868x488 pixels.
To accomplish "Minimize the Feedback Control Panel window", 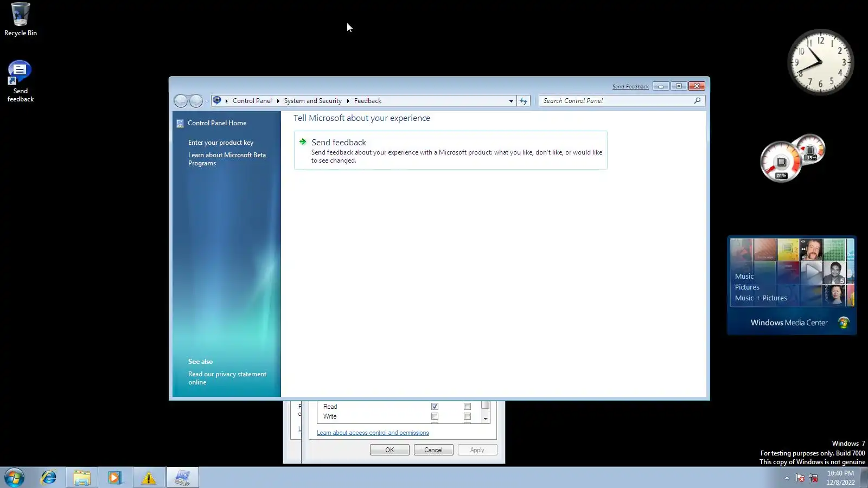I will pos(661,86).
